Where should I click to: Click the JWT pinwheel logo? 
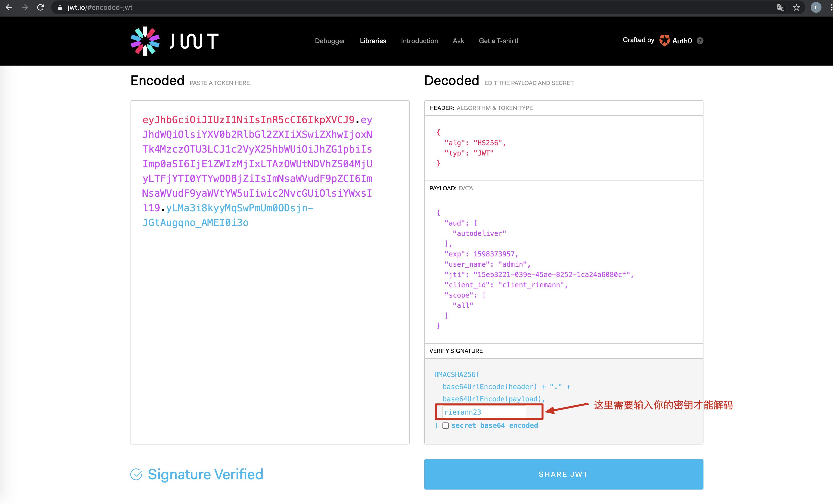click(x=145, y=41)
